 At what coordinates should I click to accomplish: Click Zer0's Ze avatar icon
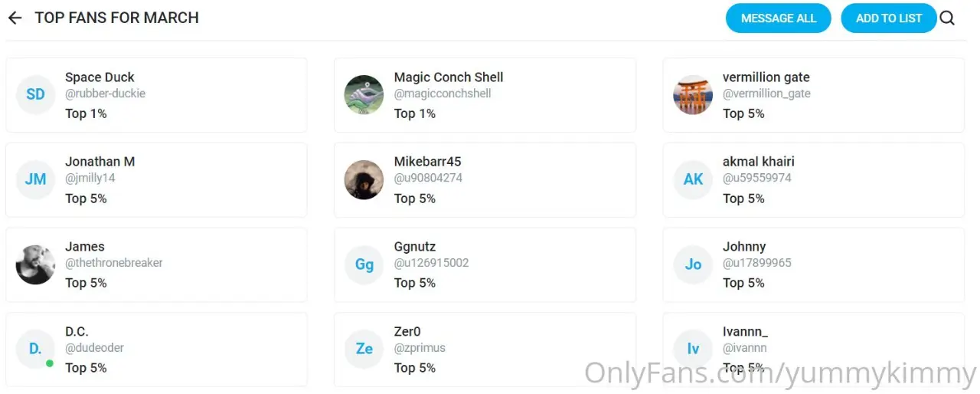click(x=364, y=349)
